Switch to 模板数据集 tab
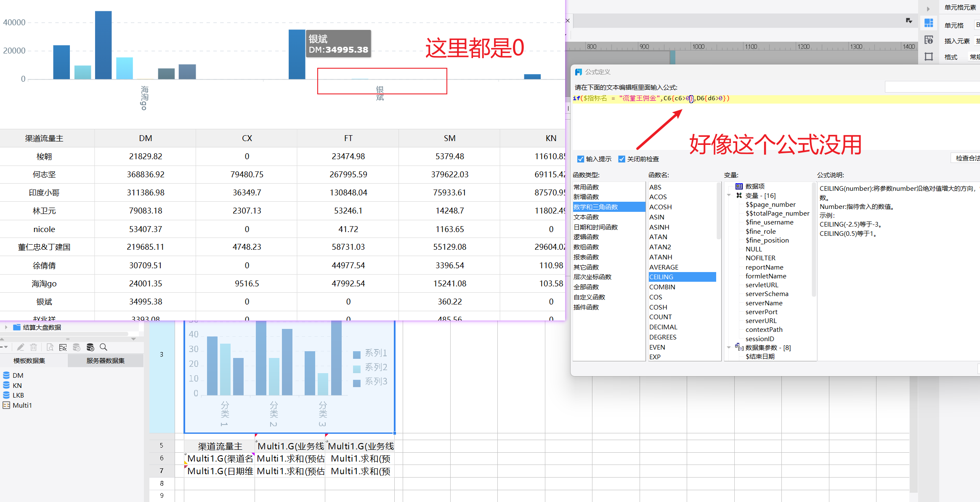The image size is (980, 502). (29, 360)
